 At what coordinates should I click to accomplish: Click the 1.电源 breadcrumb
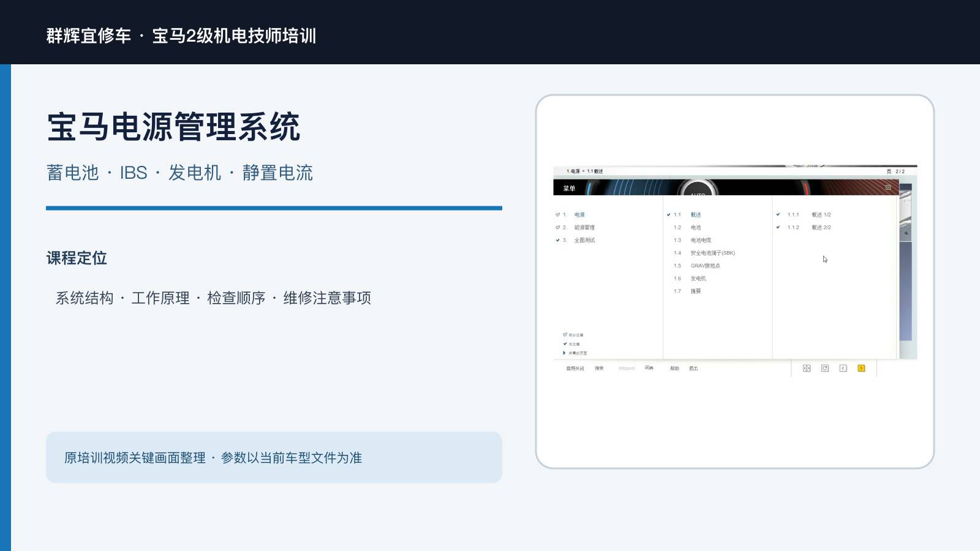573,171
